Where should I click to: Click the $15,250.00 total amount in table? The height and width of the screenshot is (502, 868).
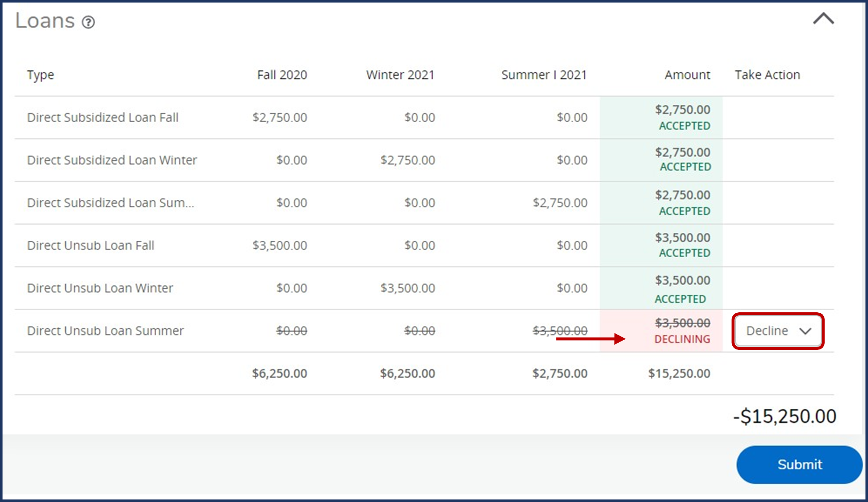679,373
